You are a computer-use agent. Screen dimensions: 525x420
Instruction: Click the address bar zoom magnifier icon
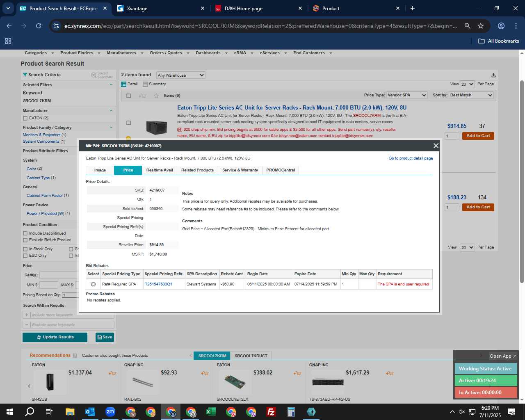[467, 26]
